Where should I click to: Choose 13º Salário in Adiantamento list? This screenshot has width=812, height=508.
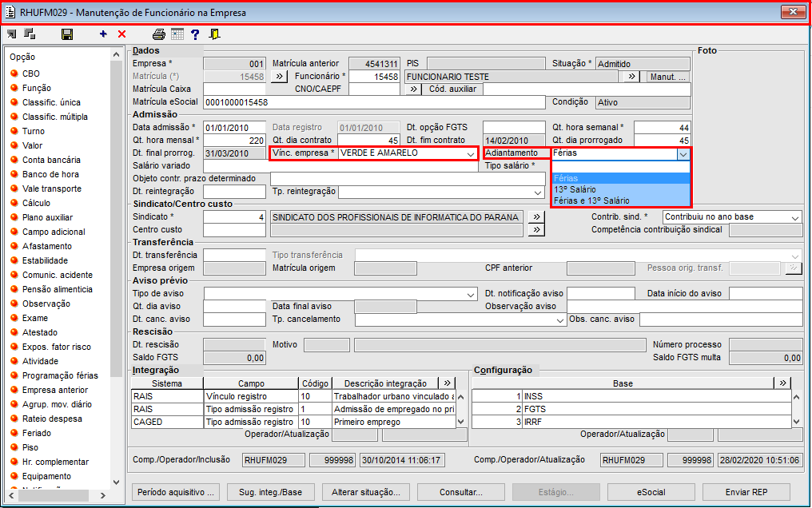click(621, 189)
